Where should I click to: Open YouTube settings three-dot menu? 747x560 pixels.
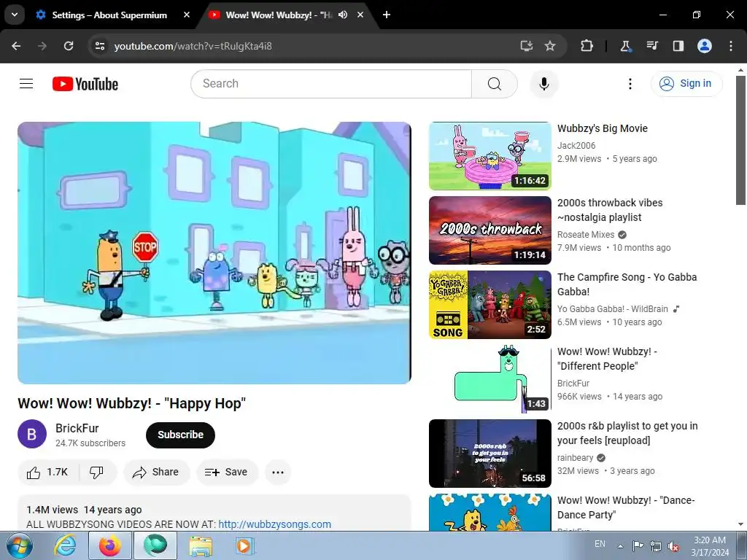click(630, 84)
